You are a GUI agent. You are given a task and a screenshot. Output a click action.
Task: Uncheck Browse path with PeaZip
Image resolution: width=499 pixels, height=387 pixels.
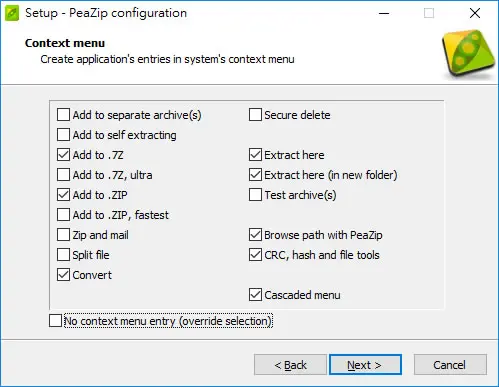[x=255, y=235]
